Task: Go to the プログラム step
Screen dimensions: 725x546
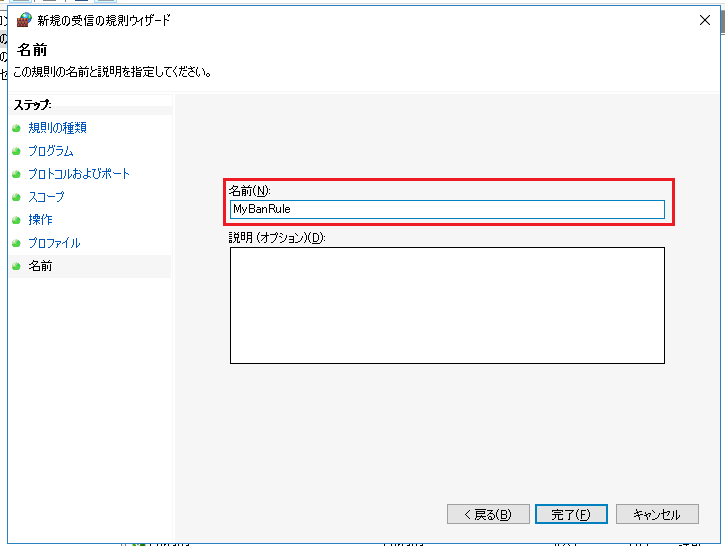Action: 51,151
